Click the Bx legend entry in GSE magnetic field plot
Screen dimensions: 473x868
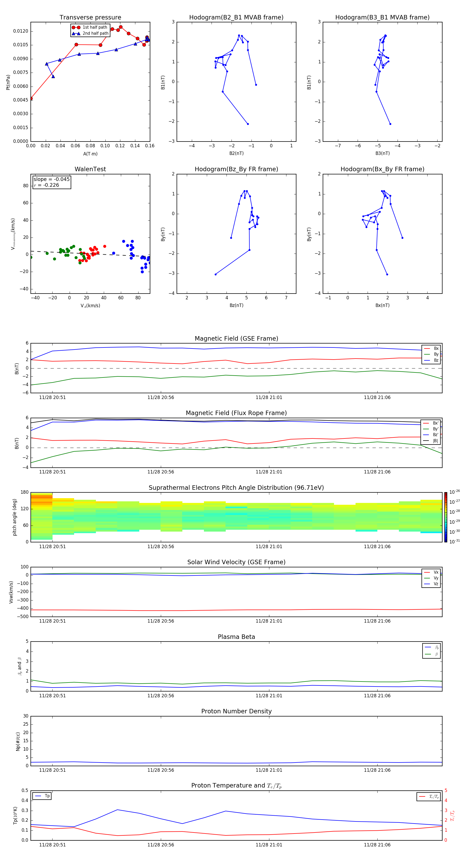click(x=431, y=349)
